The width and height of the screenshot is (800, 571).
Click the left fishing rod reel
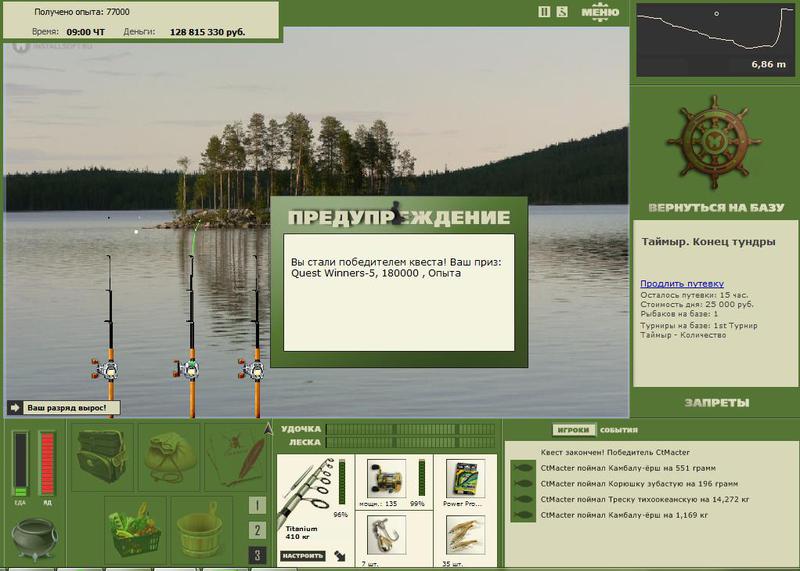click(106, 369)
